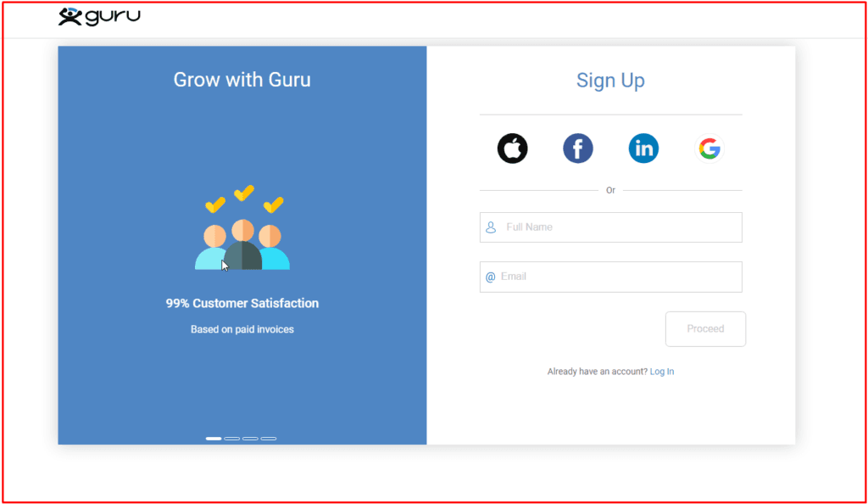This screenshot has width=868, height=504.
Task: Click the Based on paid invoices caption
Action: (242, 329)
